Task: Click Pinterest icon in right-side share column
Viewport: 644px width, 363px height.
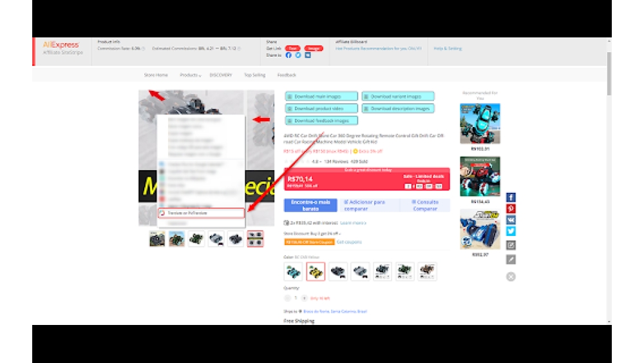Action: (511, 208)
